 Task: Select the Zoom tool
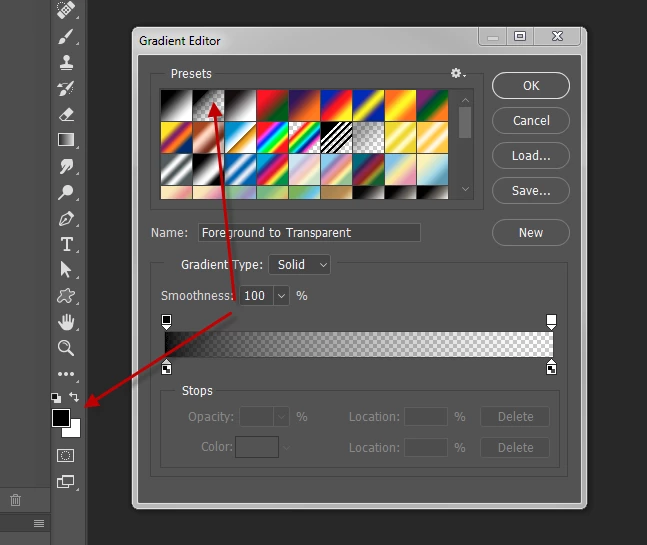[66, 348]
